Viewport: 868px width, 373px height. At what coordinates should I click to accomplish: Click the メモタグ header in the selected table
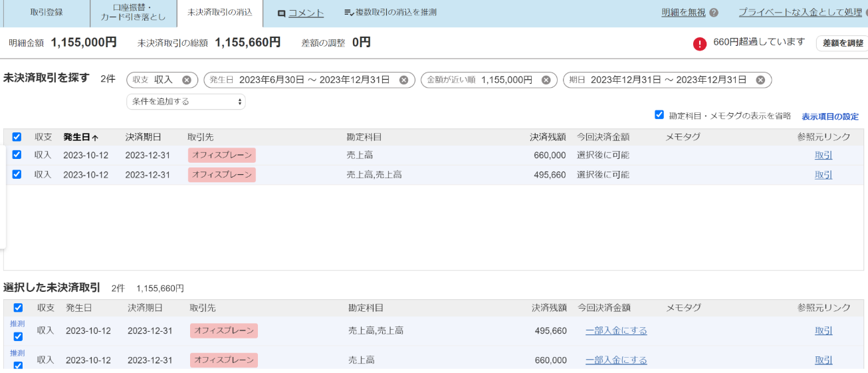click(x=684, y=308)
